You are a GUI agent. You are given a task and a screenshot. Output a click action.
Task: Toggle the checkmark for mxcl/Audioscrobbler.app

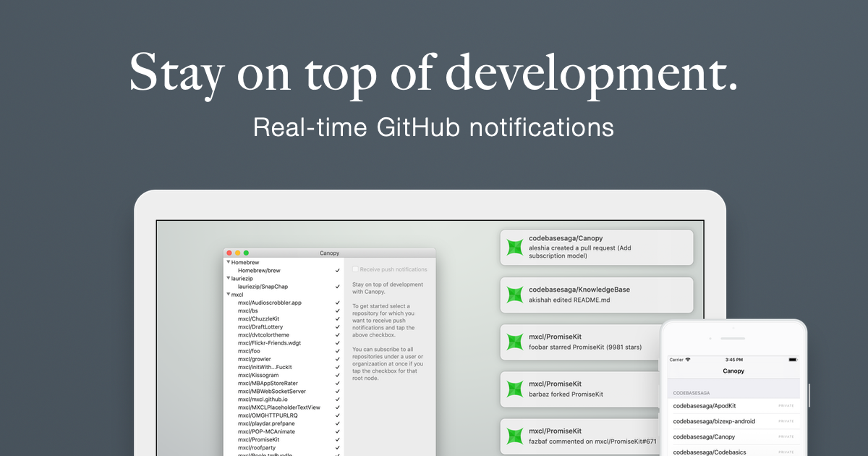click(x=338, y=303)
